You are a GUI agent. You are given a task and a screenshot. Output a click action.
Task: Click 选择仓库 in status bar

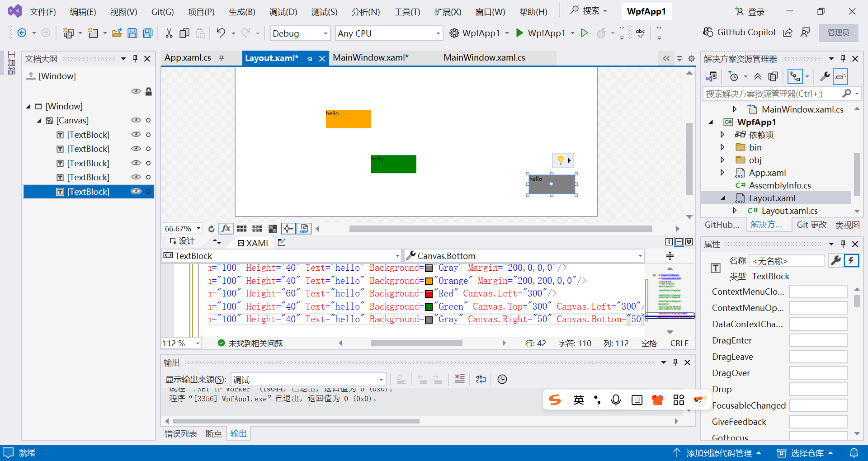(805, 453)
